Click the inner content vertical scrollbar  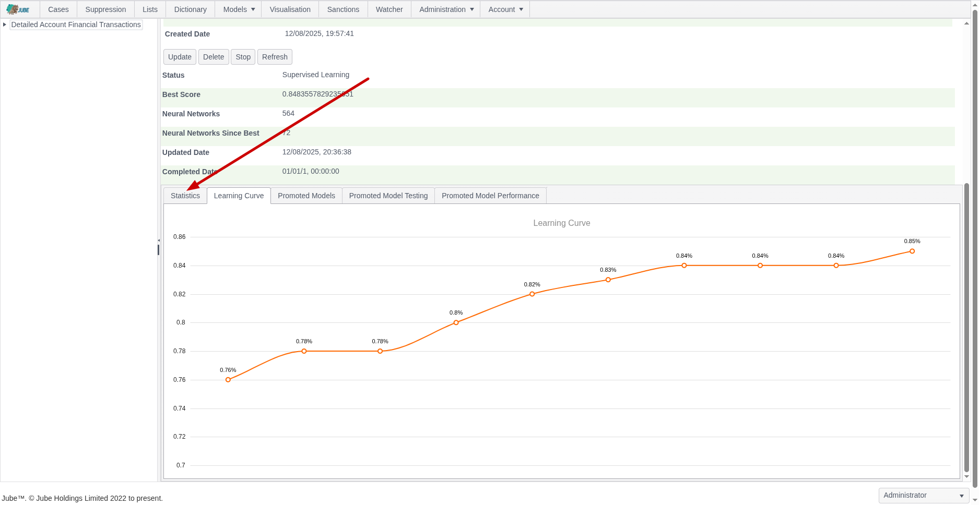pos(966,327)
